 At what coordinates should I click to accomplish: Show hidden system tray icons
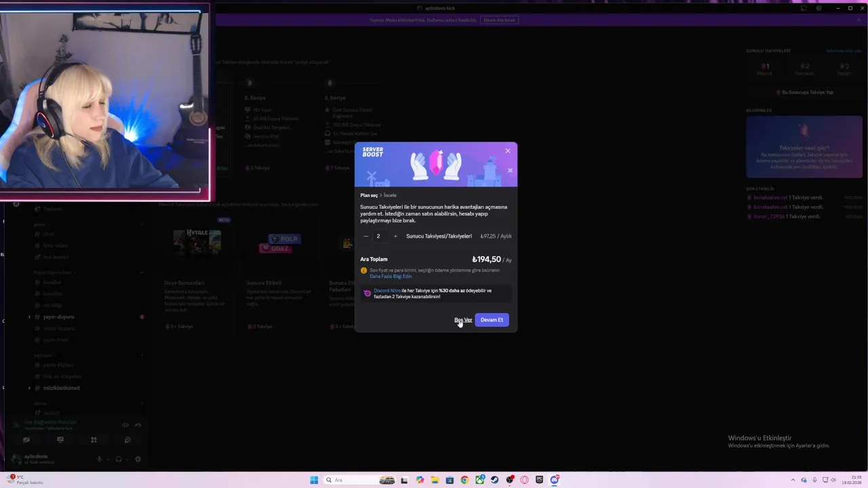pos(791,480)
